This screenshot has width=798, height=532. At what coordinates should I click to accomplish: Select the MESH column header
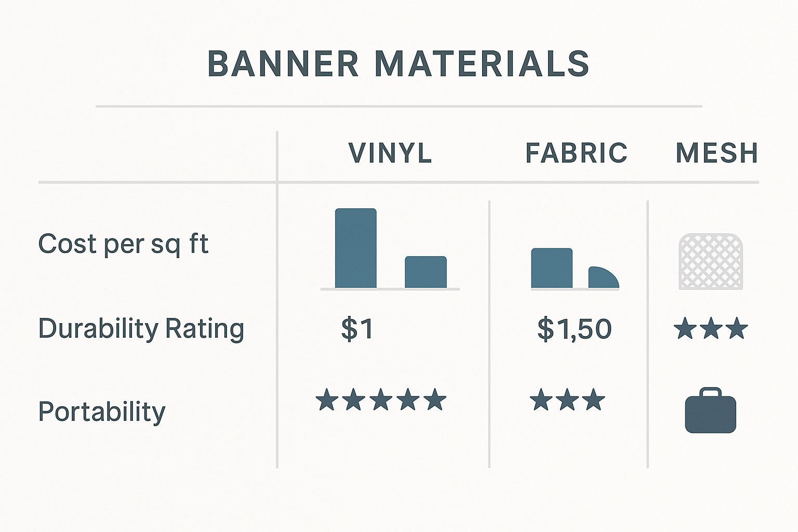(x=717, y=153)
